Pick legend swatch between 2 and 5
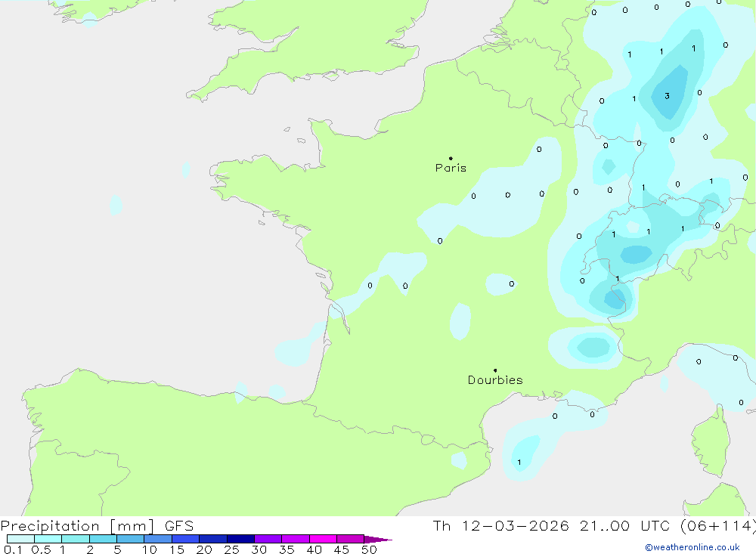Screen dimensions: 756x554 pyautogui.click(x=103, y=539)
